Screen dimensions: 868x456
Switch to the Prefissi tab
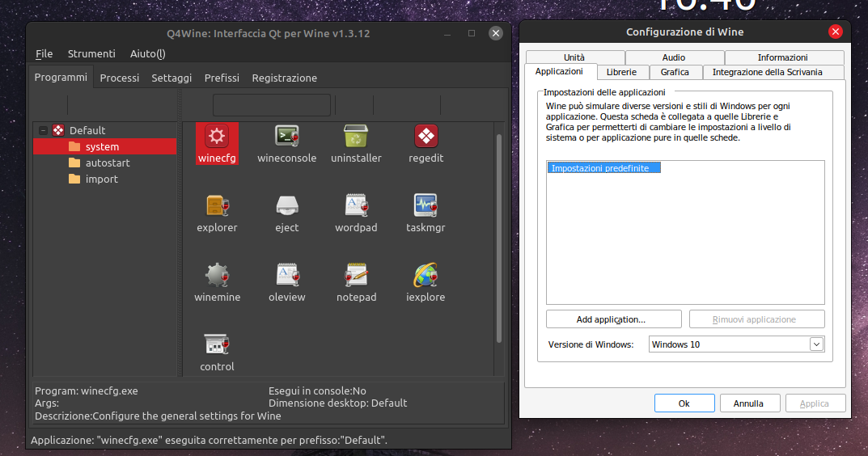222,78
